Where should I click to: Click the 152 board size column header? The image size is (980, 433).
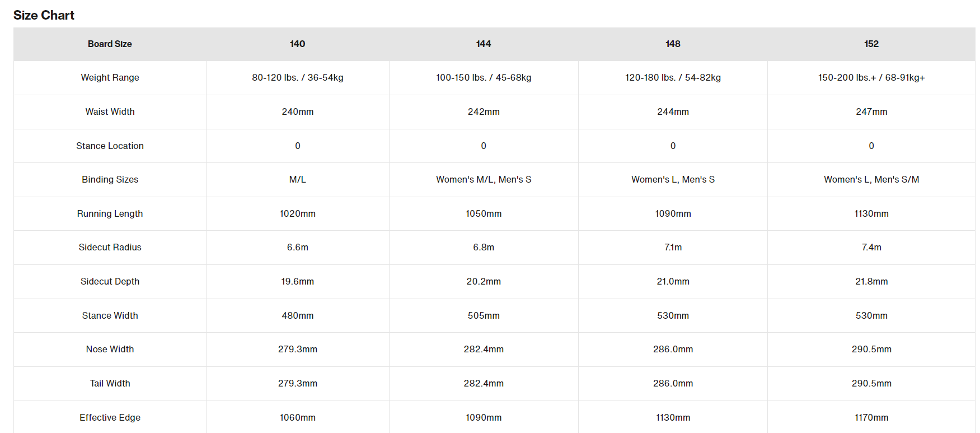[x=871, y=44]
